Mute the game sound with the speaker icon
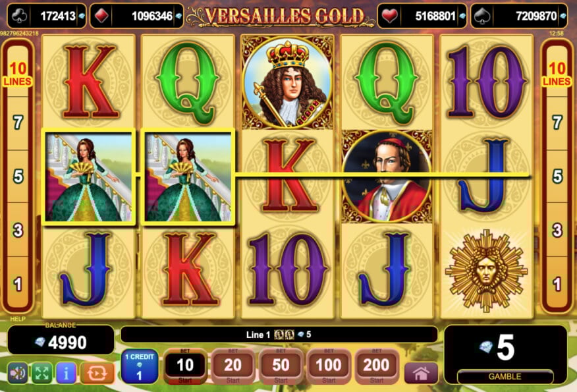The height and width of the screenshot is (392, 577). 18,374
